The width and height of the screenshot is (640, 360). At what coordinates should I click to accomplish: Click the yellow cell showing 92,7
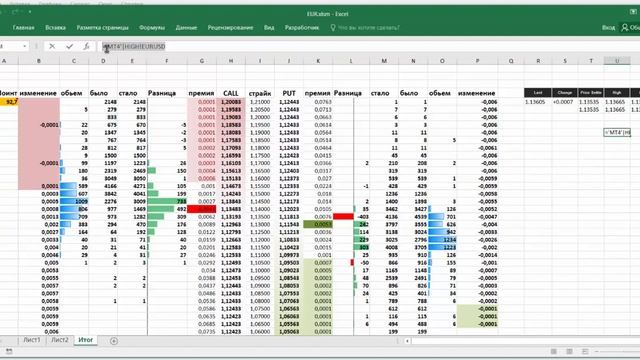pyautogui.click(x=9, y=102)
